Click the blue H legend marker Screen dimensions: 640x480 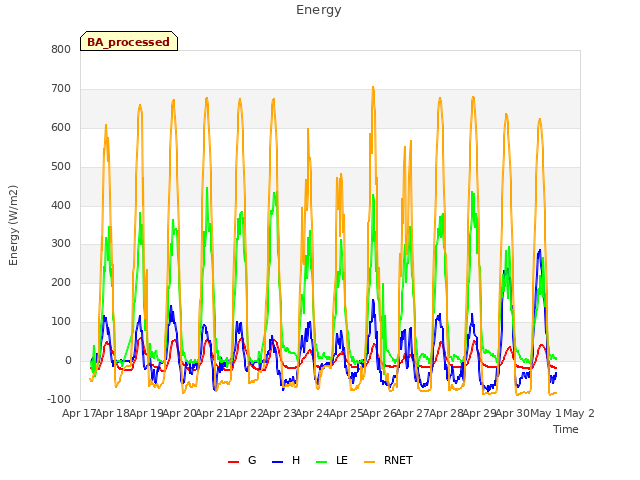click(278, 462)
